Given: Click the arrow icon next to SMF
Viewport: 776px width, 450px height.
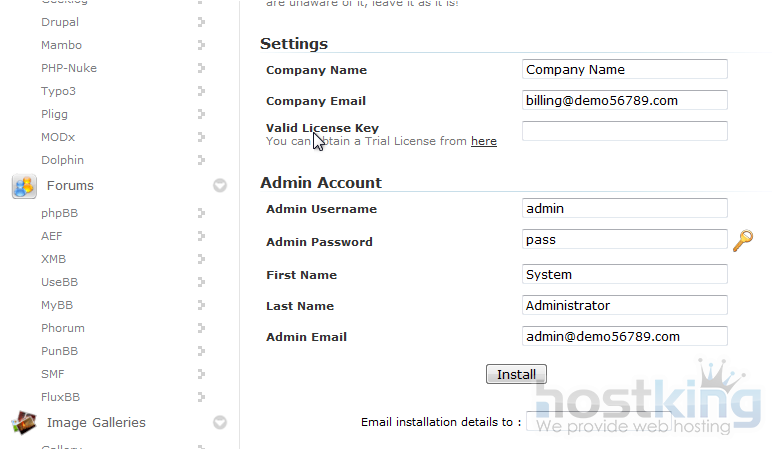Looking at the screenshot, I should [x=201, y=374].
